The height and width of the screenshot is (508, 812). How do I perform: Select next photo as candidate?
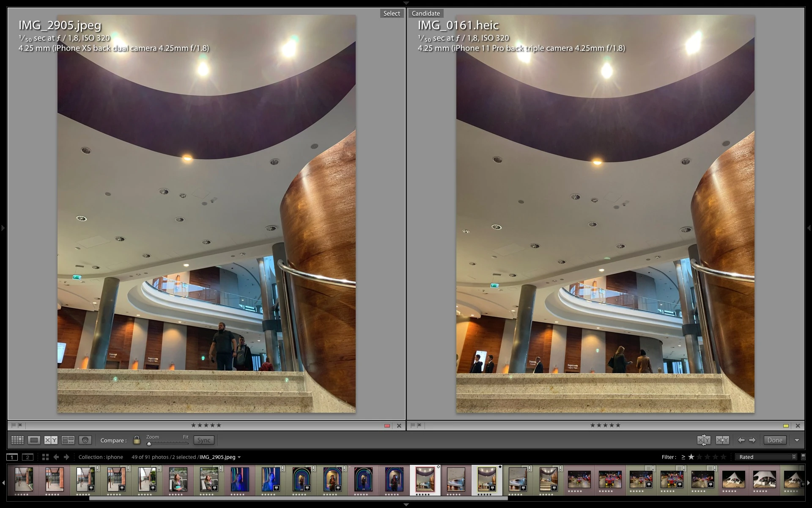752,440
